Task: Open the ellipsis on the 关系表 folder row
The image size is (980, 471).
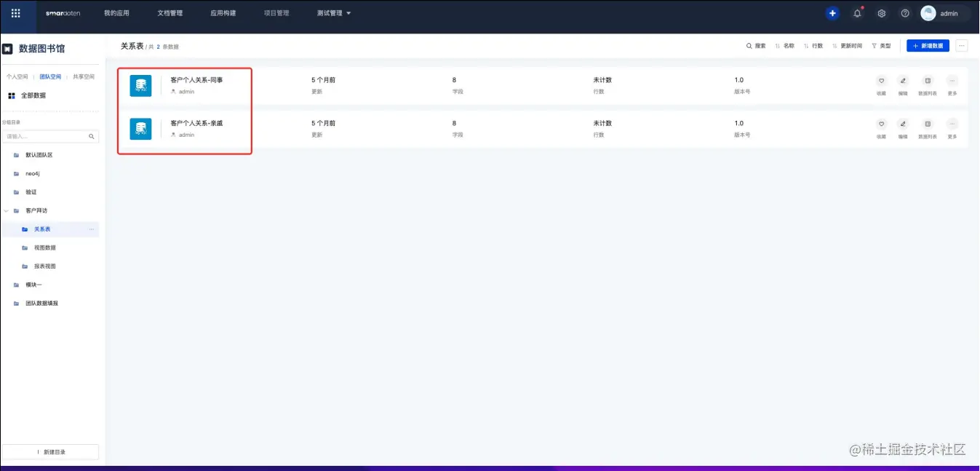Action: click(x=92, y=229)
